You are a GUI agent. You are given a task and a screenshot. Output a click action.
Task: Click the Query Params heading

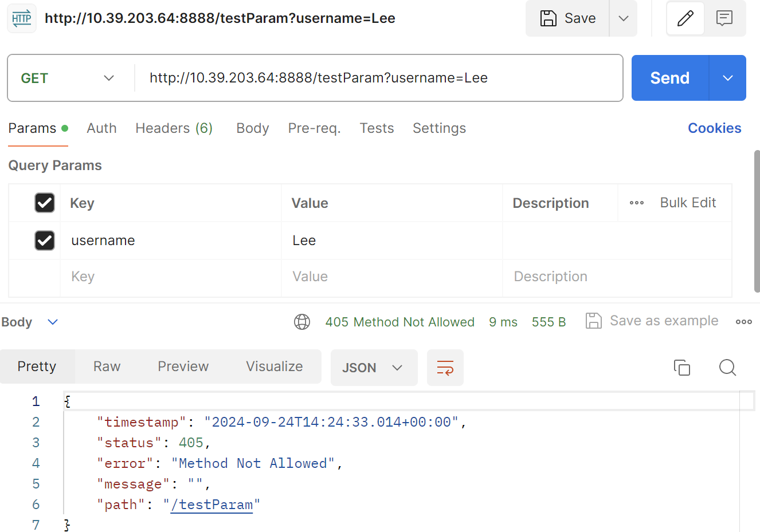55,165
